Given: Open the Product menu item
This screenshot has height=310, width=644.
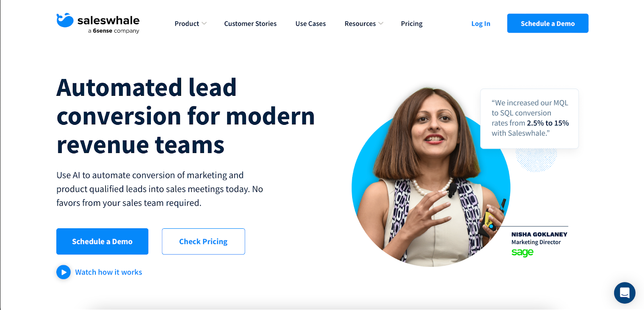Looking at the screenshot, I should pyautogui.click(x=187, y=23).
